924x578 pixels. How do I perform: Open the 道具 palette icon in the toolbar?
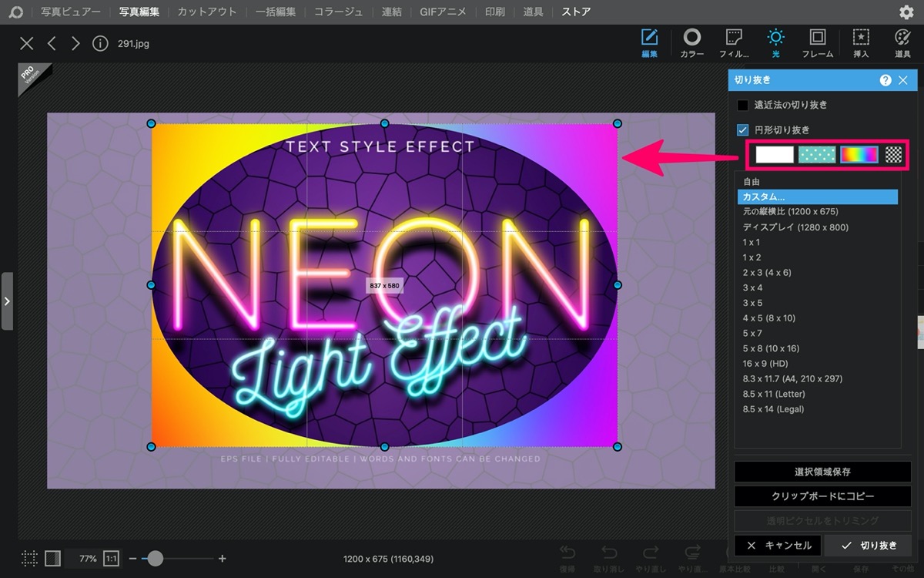click(902, 43)
